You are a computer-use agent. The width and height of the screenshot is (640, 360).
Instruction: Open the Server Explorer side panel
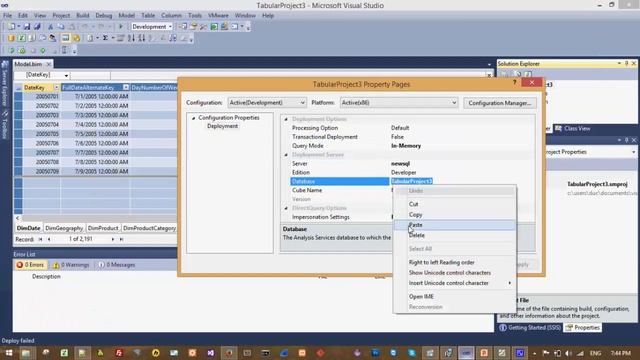(5, 85)
